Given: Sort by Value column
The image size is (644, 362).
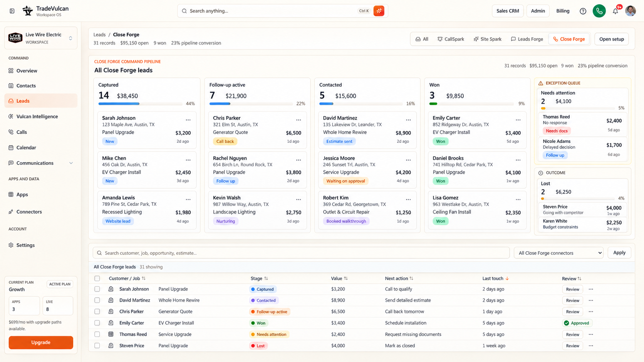Looking at the screenshot, I should tap(339, 279).
